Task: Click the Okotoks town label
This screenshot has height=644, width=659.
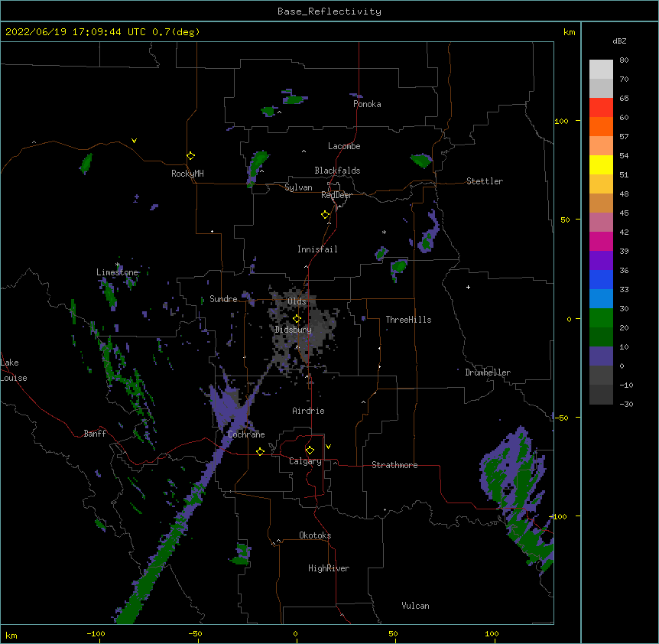Action: point(315,535)
